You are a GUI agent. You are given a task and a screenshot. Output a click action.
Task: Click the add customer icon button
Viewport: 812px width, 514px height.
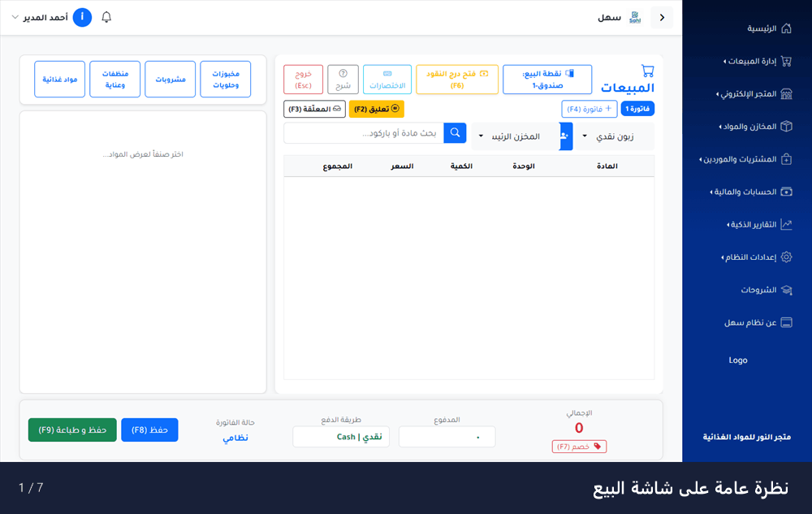click(565, 136)
